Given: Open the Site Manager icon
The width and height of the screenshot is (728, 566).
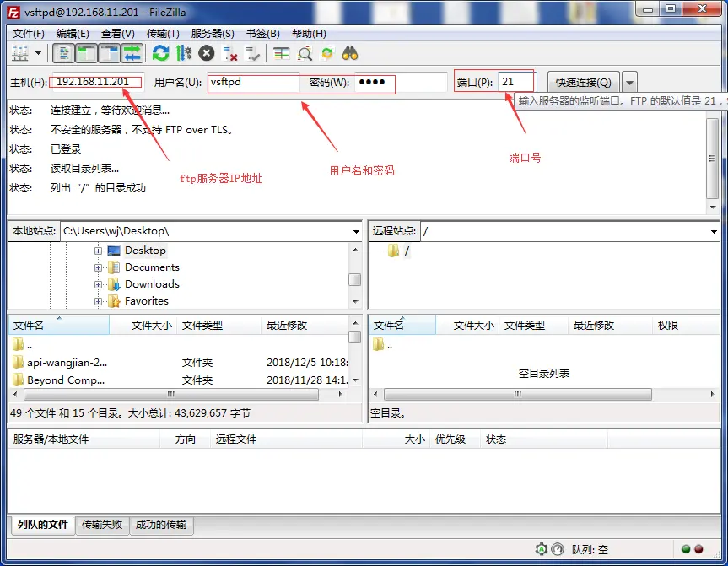Looking at the screenshot, I should tap(20, 53).
